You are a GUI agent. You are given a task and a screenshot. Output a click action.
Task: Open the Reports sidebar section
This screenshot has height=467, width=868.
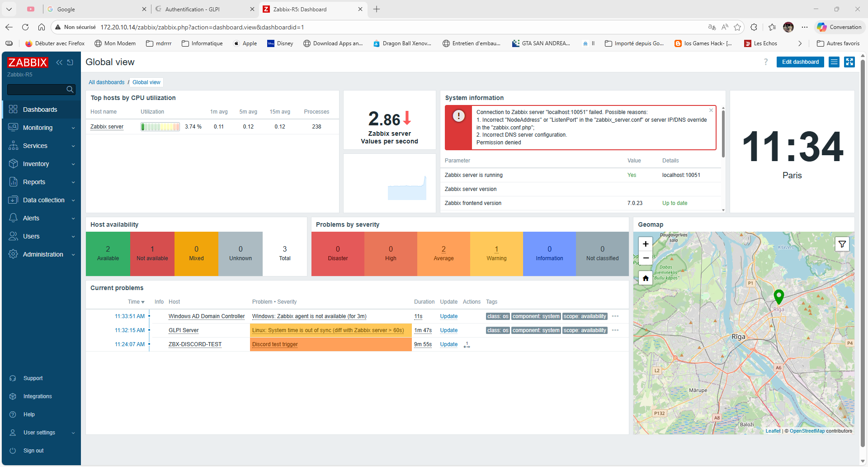pyautogui.click(x=34, y=181)
